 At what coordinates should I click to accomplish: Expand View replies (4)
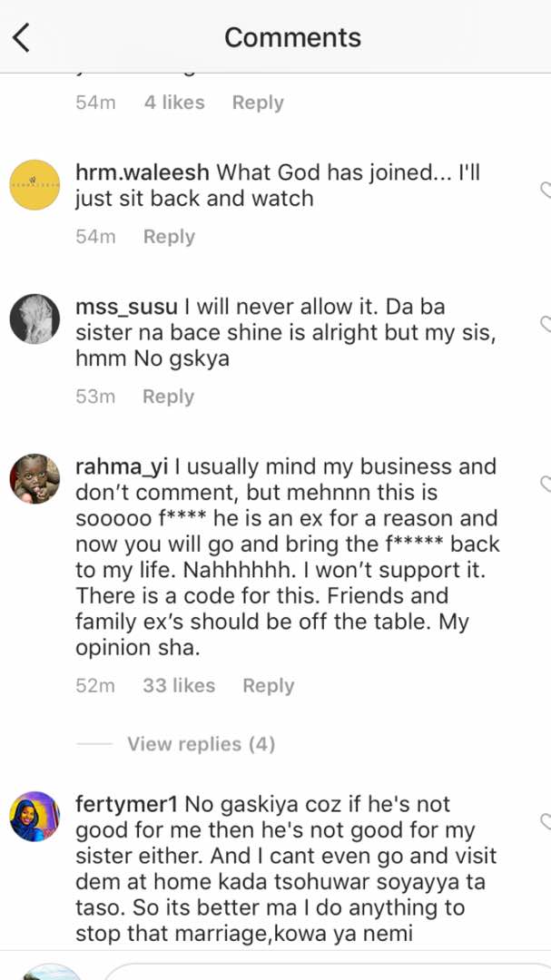pyautogui.click(x=201, y=744)
